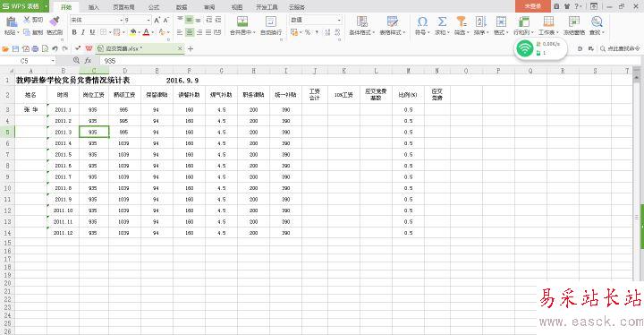Switch to the 公式 ribbon tab
This screenshot has height=335, width=644.
pos(154,7)
